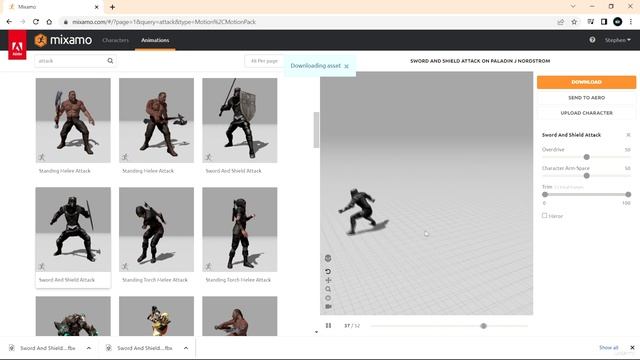This screenshot has width=640, height=360.
Task: Open the help question mark icon
Action: coord(592,40)
